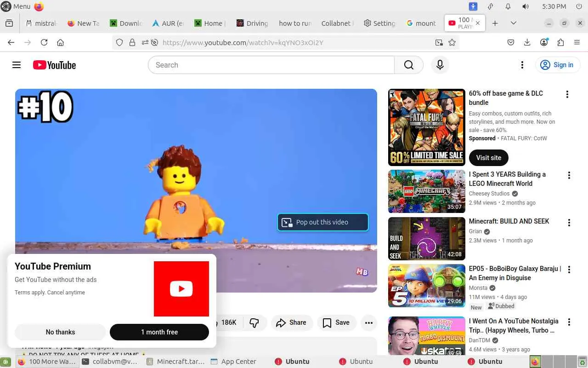This screenshot has width=588, height=368.
Task: Open a new browser tab
Action: [495, 23]
